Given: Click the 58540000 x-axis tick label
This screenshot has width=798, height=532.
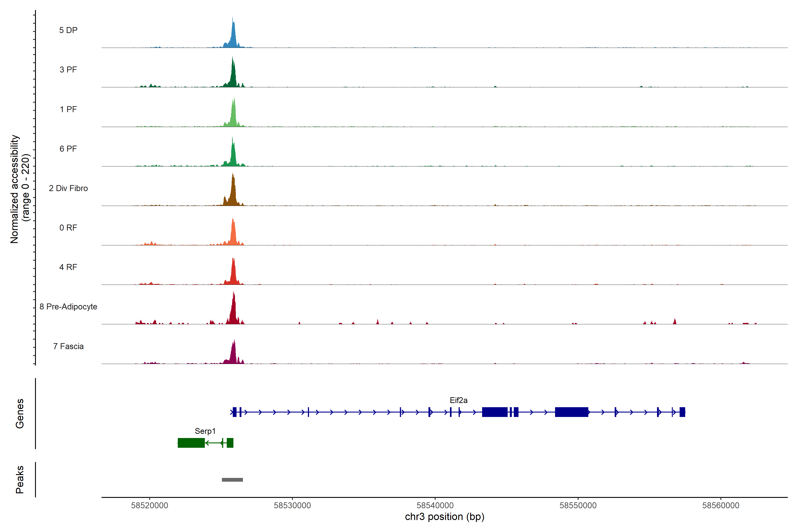Looking at the screenshot, I should coord(435,505).
